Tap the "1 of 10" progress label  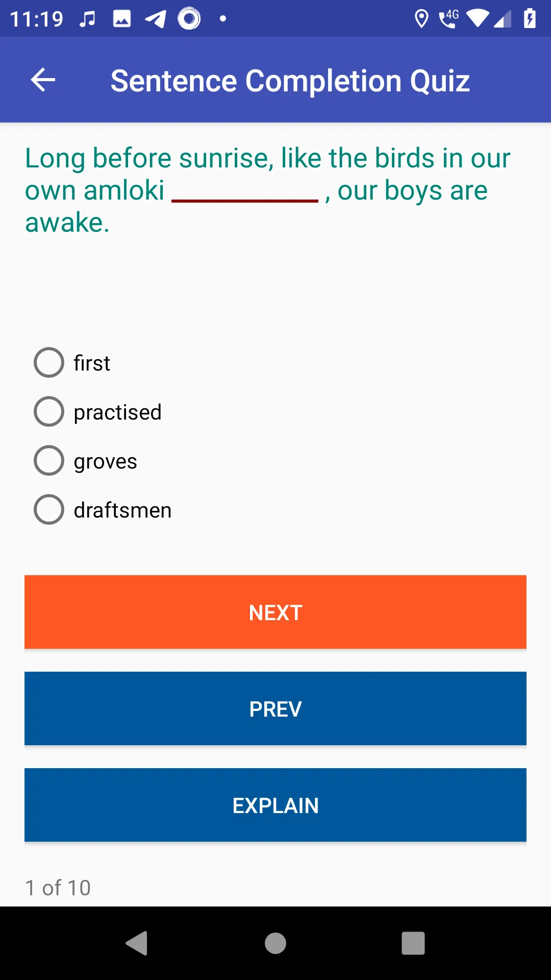(58, 888)
